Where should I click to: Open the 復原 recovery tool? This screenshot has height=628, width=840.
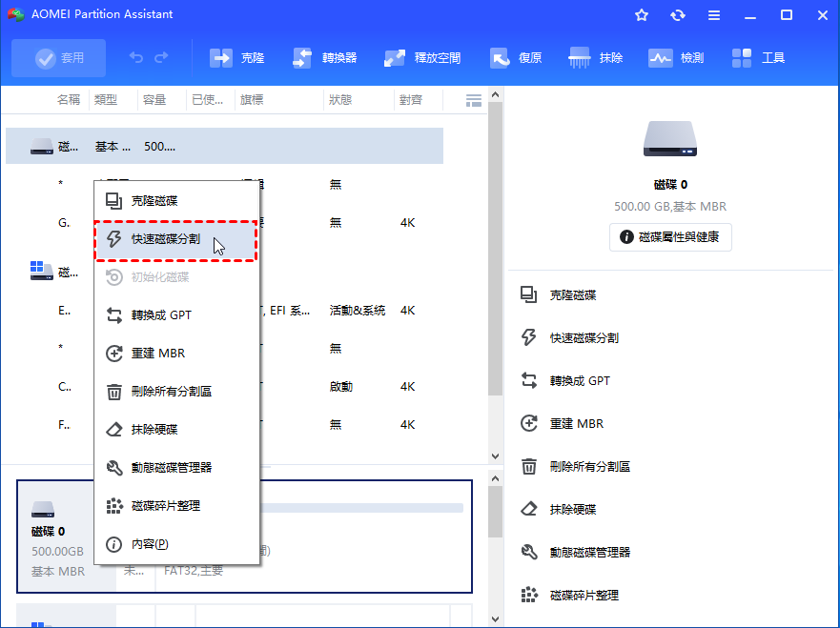(516, 58)
